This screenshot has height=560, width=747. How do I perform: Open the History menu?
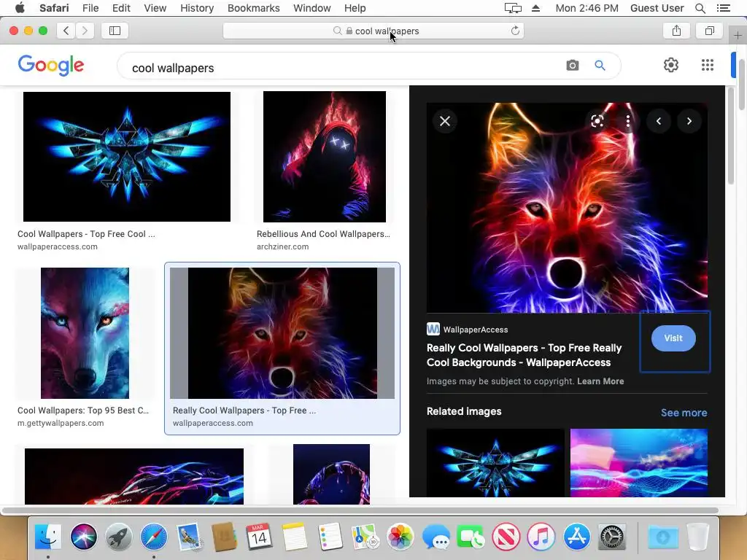(x=197, y=8)
